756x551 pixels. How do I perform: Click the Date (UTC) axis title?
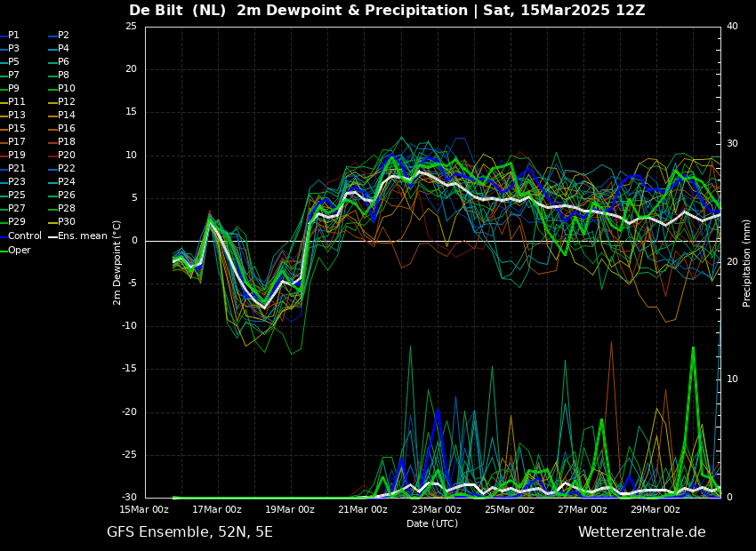pos(432,523)
